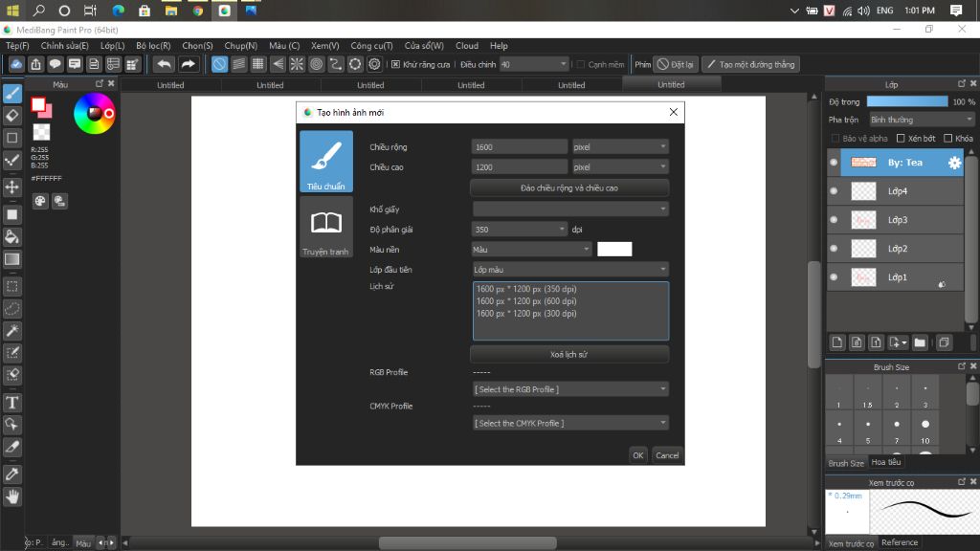Click the Redo arrow in toolbar
The width and height of the screenshot is (980, 551).
click(x=188, y=64)
